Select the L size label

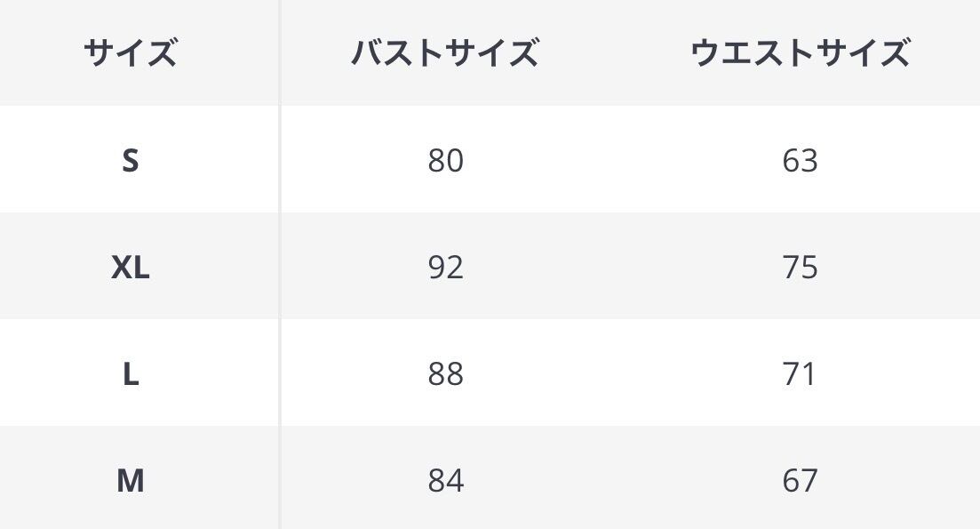(131, 374)
